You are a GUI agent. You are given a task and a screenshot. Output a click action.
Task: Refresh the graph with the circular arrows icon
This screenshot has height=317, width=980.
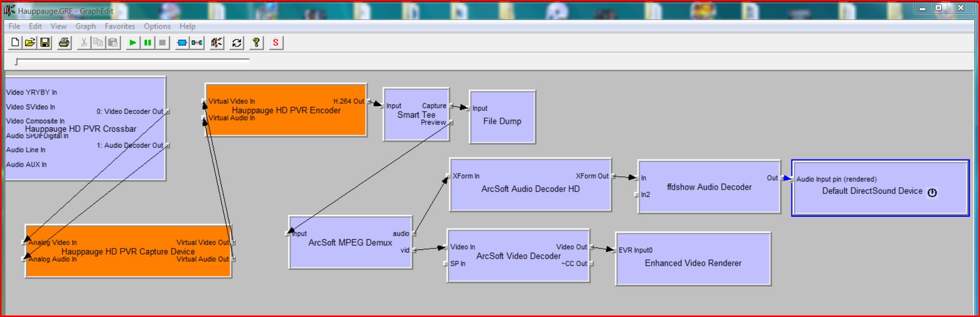point(236,42)
